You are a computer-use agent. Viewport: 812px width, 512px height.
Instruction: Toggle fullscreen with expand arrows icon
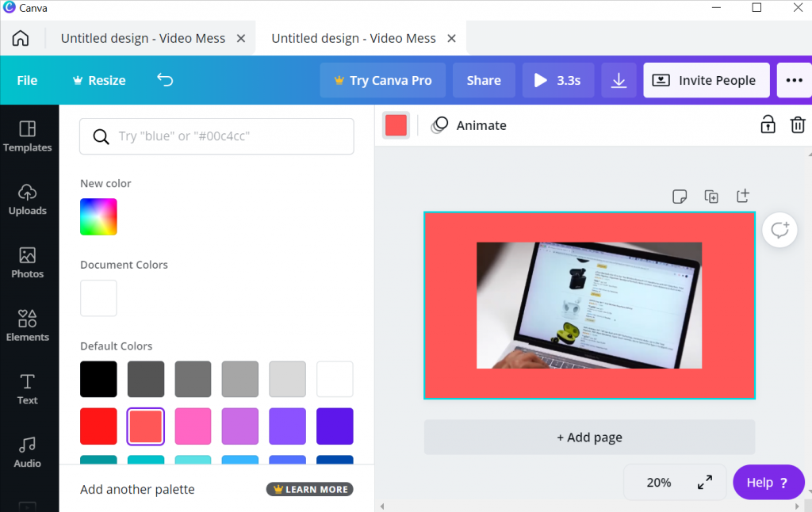coord(704,483)
